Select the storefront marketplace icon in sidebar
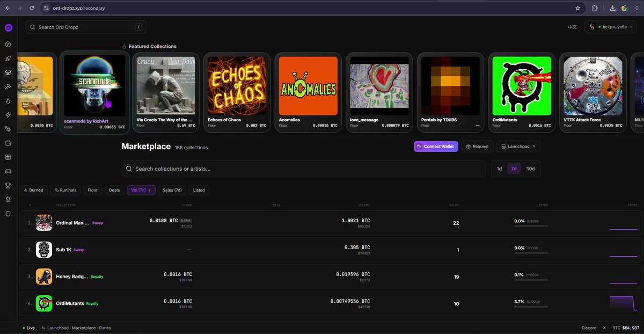This screenshot has height=334, width=644. point(8,72)
